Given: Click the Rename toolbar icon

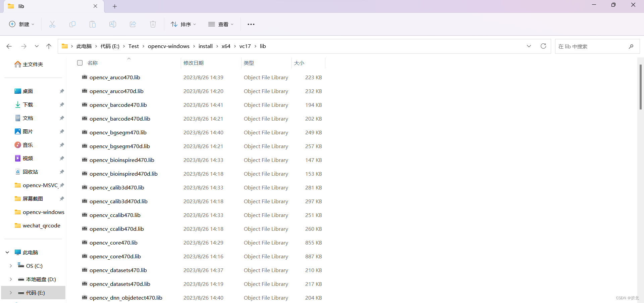Looking at the screenshot, I should click(113, 24).
